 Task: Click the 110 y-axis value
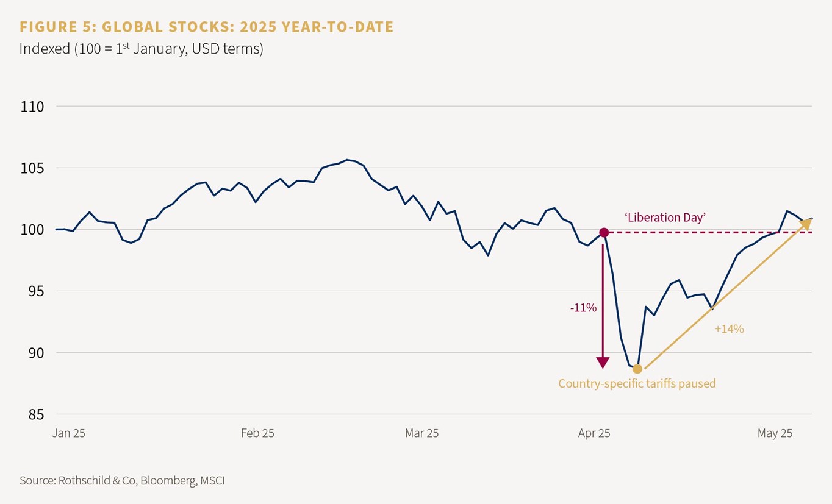32,107
